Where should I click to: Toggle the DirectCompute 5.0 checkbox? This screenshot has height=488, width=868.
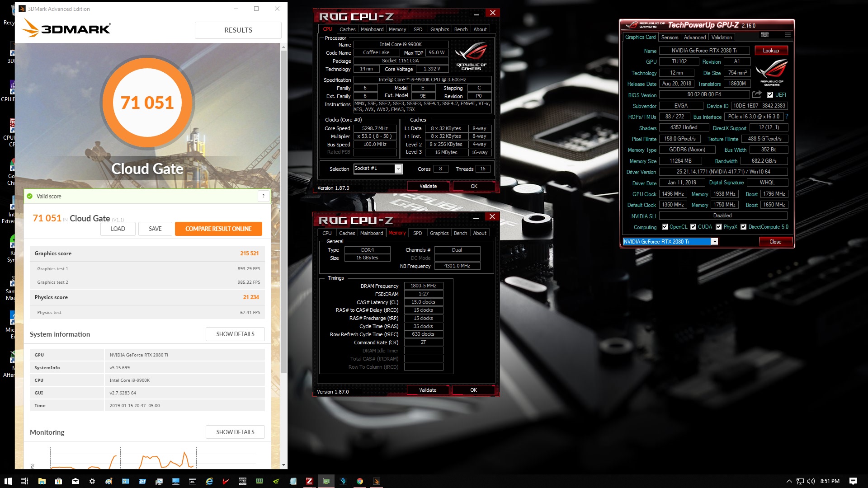[x=743, y=227]
